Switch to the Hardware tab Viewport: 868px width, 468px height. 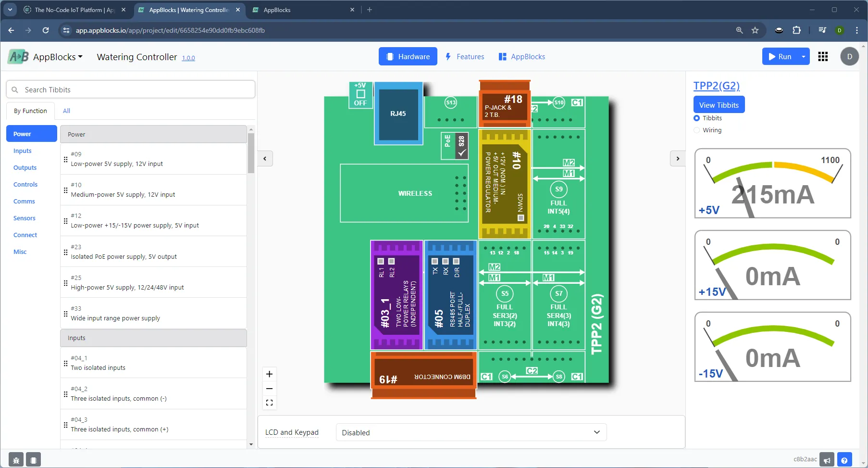pos(408,56)
